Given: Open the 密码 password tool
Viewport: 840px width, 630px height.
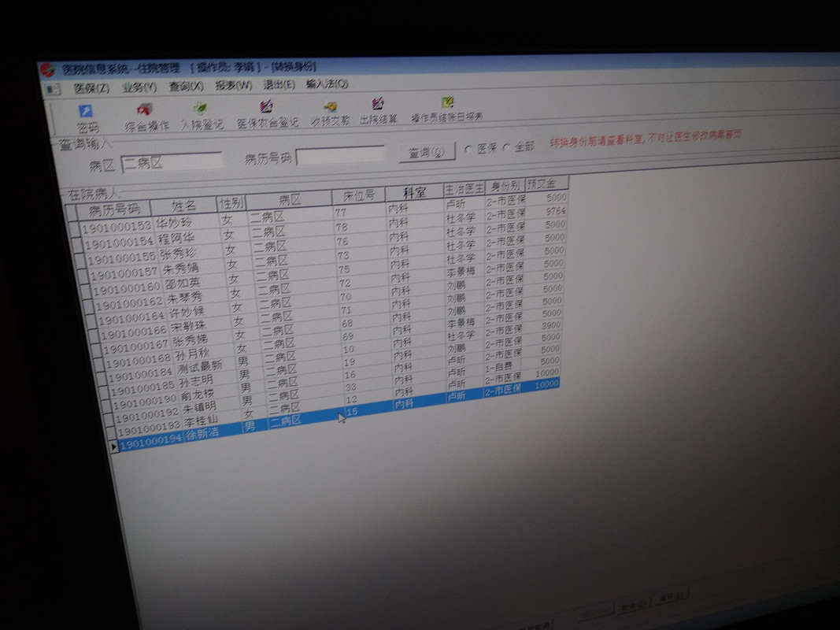Looking at the screenshot, I should click(87, 118).
